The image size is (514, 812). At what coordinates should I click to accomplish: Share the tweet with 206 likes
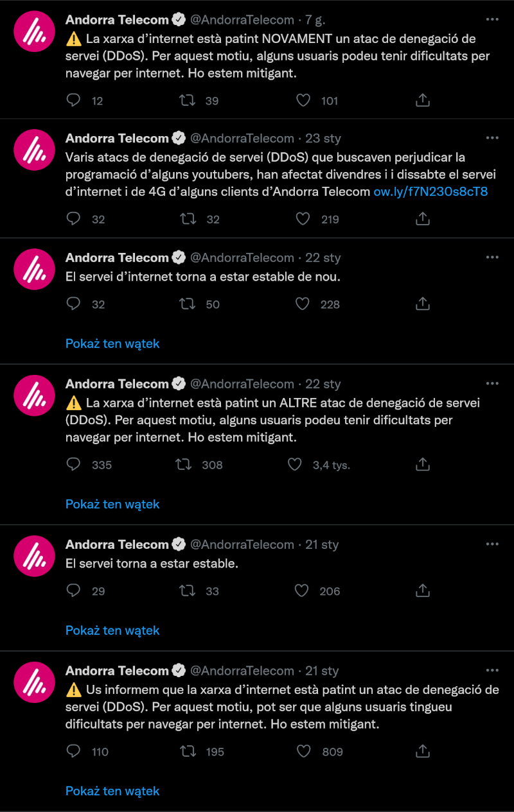click(x=423, y=591)
